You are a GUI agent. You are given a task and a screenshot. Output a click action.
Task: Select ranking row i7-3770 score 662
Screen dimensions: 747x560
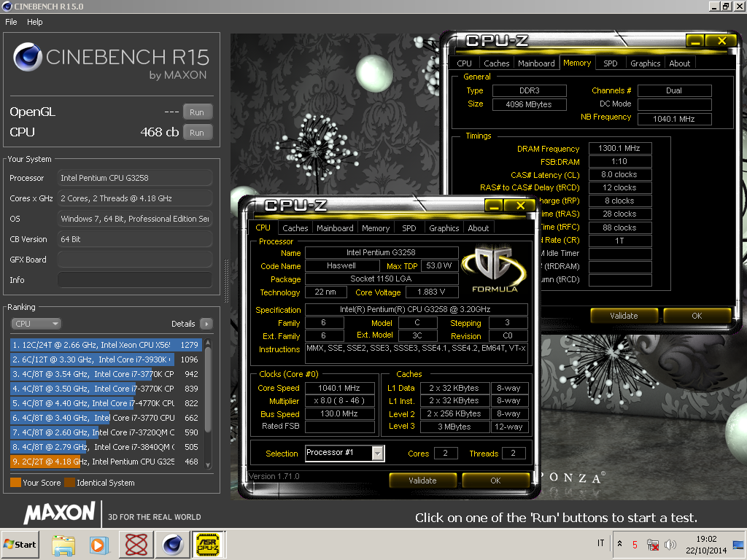(x=106, y=418)
